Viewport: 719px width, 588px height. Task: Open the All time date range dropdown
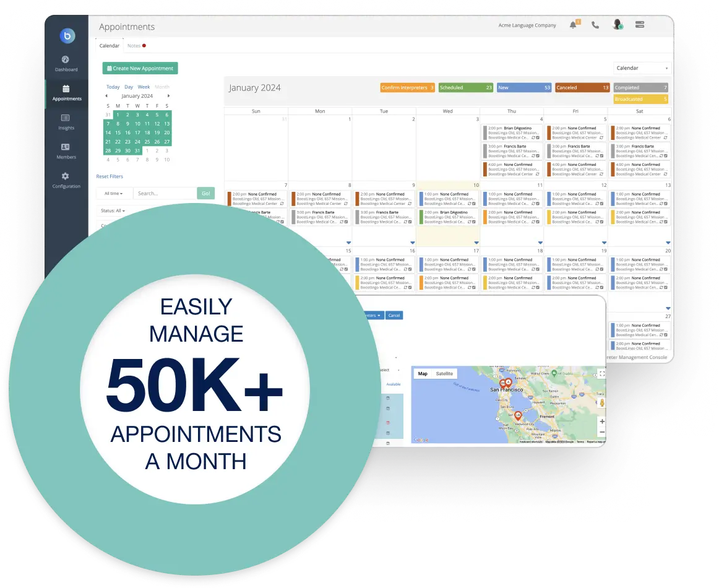point(114,193)
